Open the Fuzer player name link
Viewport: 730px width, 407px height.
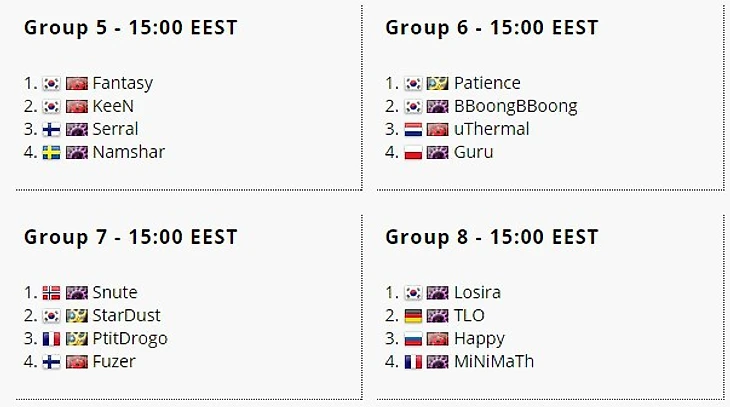114,361
